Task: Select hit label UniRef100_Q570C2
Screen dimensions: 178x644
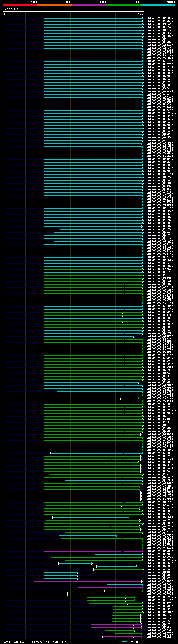Action: (x=160, y=594)
